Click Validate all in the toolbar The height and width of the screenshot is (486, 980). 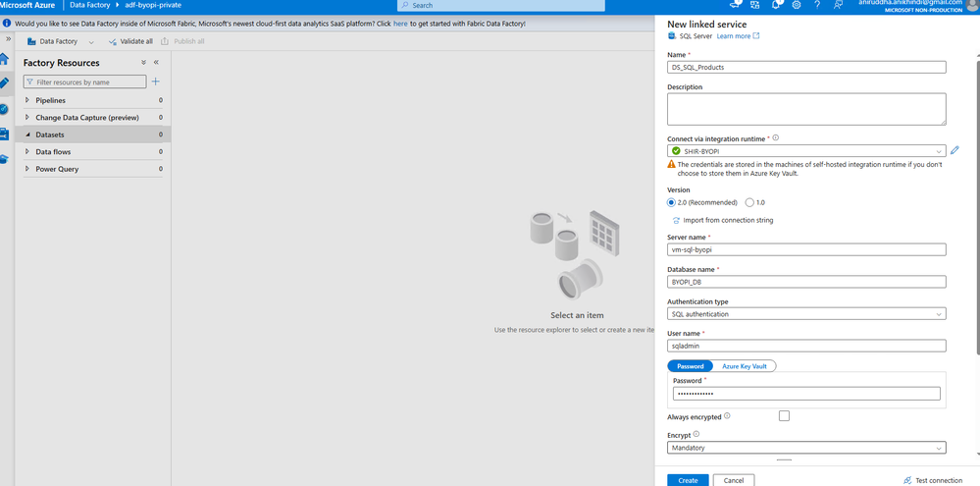[130, 41]
